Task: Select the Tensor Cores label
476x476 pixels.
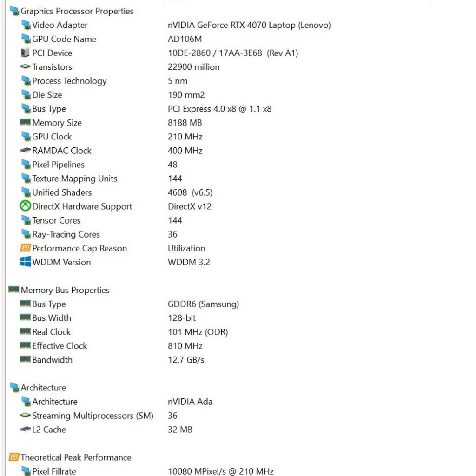Action: [56, 221]
